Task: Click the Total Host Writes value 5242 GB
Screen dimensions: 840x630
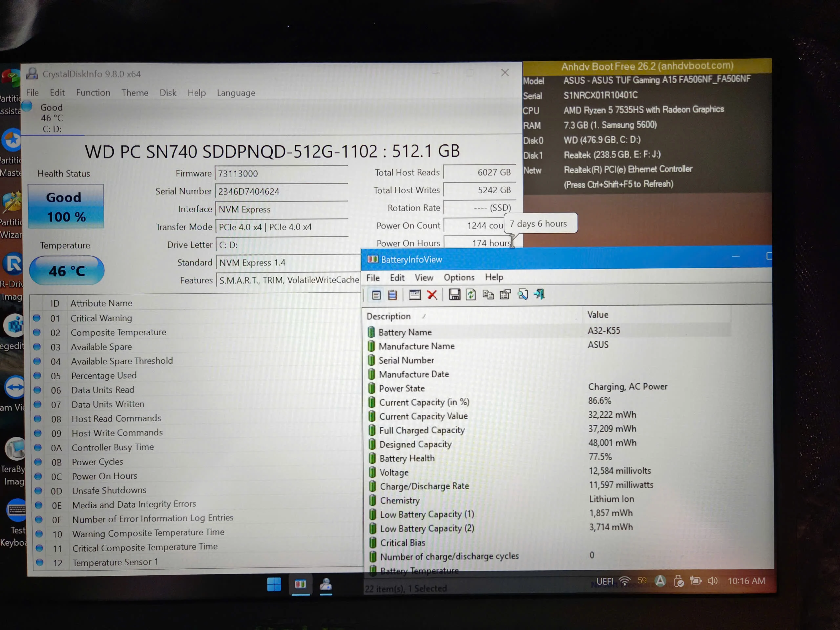Action: 480,190
